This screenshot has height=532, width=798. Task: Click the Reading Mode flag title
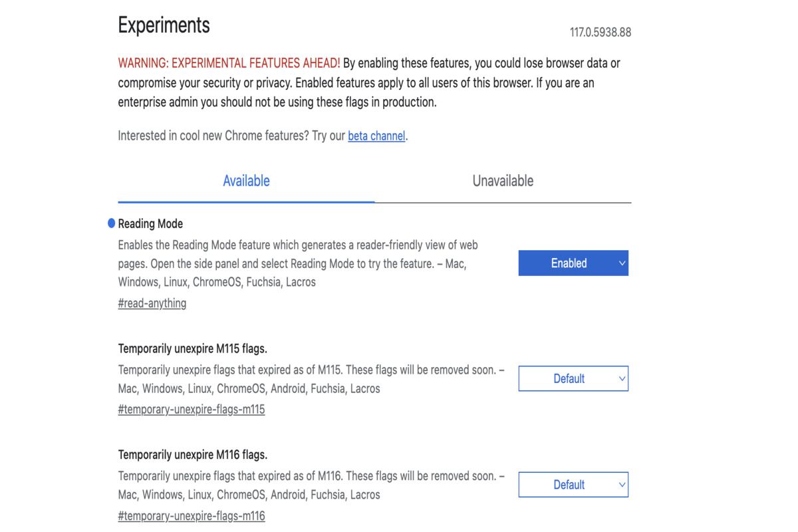pyautogui.click(x=150, y=224)
